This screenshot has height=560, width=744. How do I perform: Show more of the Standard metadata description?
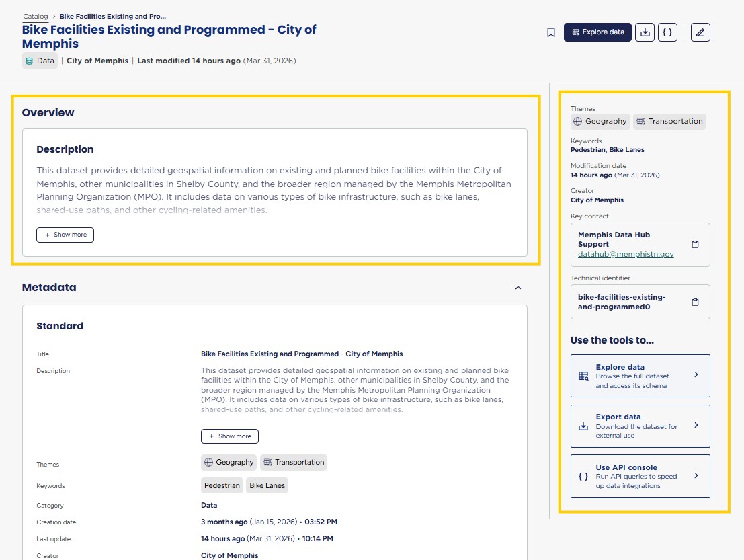229,436
